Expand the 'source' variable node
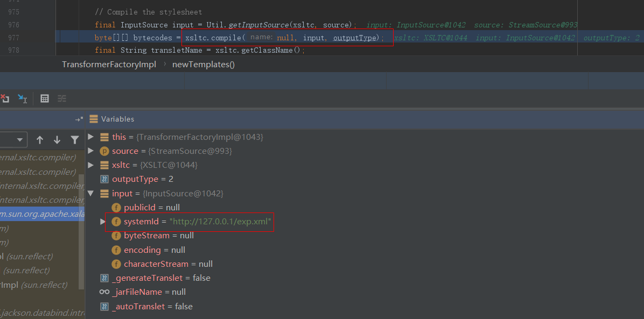 [90, 151]
